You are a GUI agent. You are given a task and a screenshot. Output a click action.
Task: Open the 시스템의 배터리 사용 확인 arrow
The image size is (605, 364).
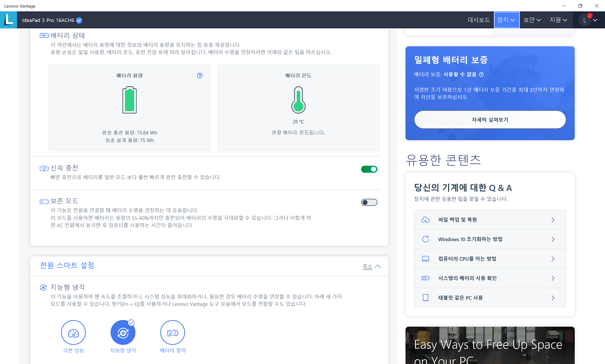[x=553, y=278]
